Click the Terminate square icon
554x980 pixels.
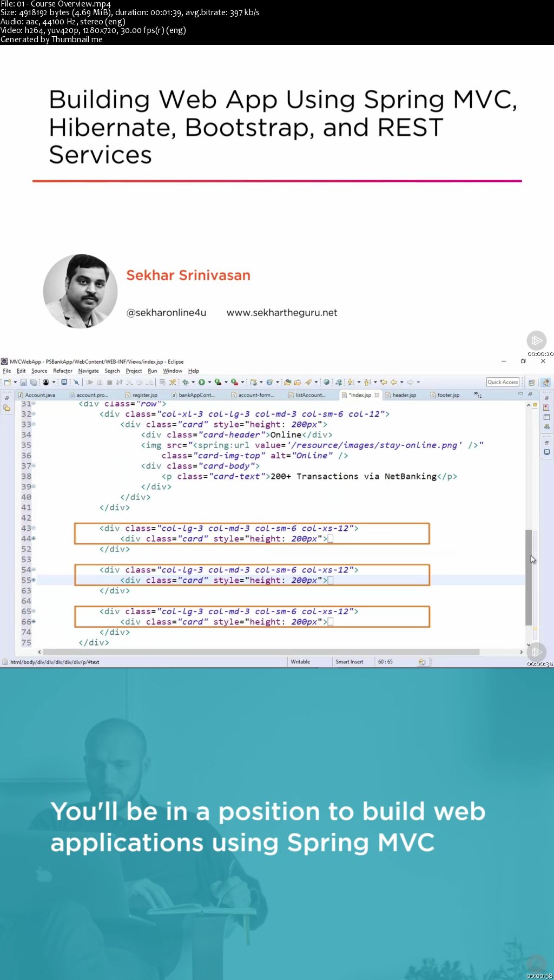(109, 382)
